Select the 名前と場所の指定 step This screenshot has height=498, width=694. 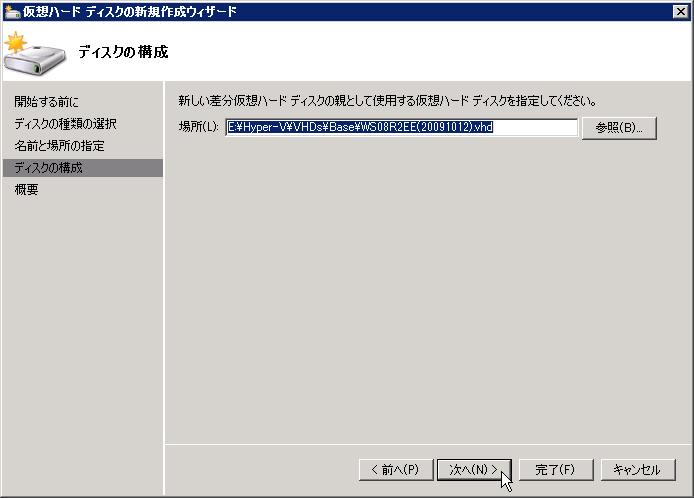[59, 146]
